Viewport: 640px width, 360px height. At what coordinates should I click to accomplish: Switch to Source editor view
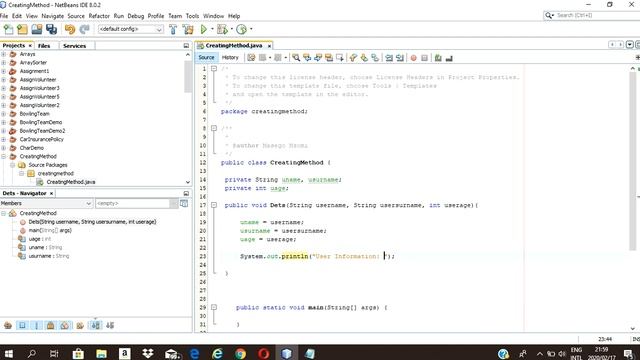click(x=207, y=58)
